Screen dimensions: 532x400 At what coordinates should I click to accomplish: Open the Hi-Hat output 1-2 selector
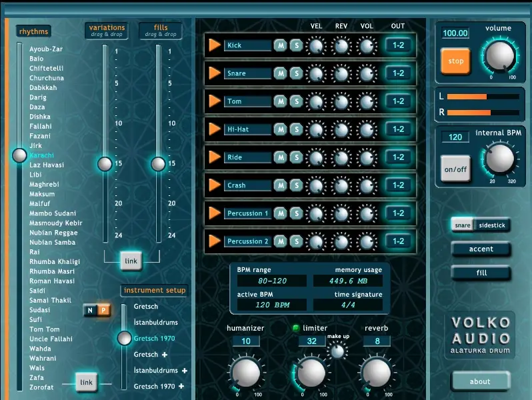398,129
